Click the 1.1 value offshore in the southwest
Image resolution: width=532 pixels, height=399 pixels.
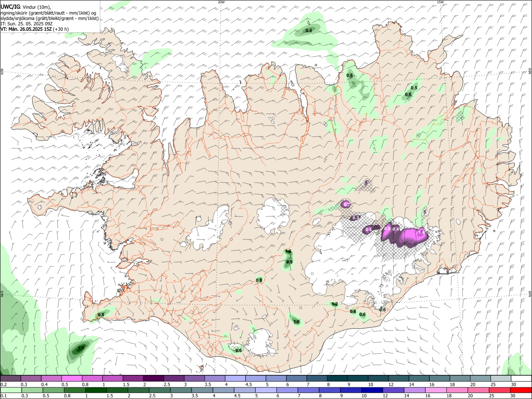(x=81, y=348)
